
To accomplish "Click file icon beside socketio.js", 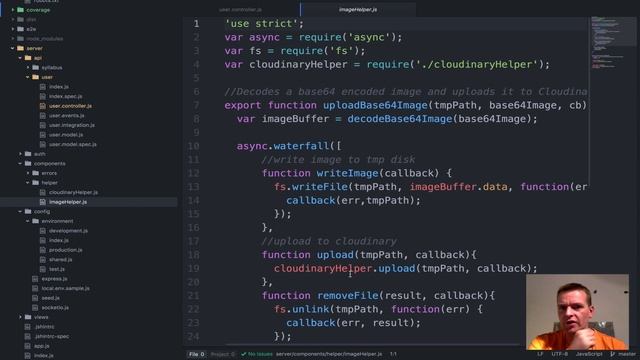I will click(x=35, y=307).
